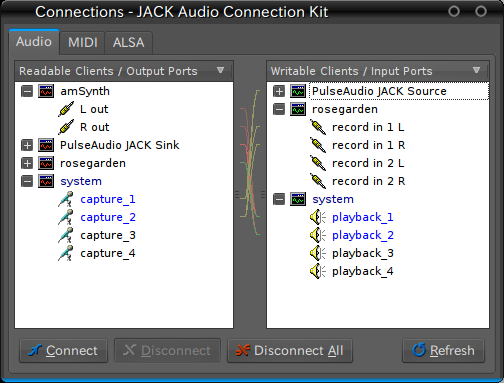This screenshot has height=383, width=504.
Task: Click the plug icon beside record in 2 L
Action: [x=318, y=163]
